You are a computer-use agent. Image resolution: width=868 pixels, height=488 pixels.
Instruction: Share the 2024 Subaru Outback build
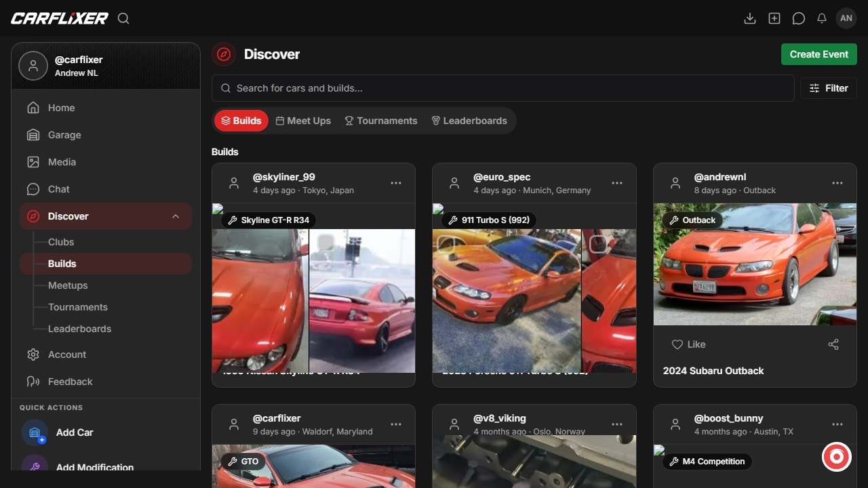pyautogui.click(x=833, y=344)
